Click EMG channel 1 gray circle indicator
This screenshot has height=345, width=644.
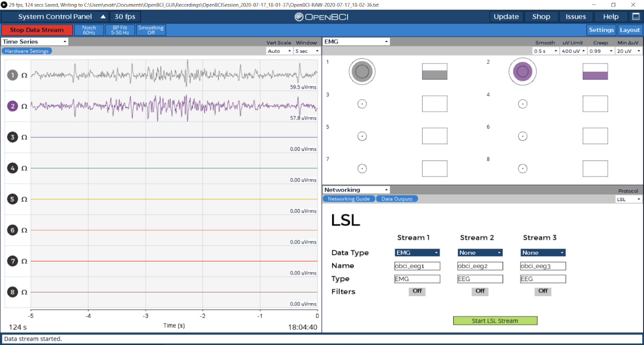click(362, 72)
